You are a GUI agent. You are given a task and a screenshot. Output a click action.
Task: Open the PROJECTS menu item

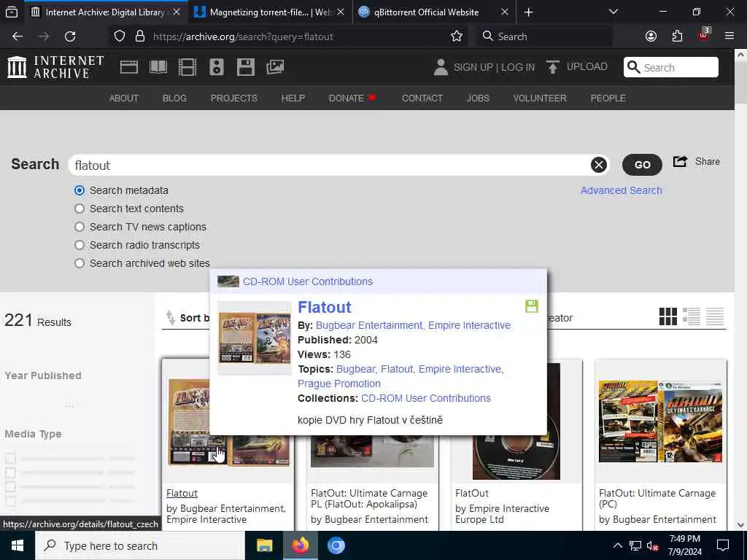point(234,98)
